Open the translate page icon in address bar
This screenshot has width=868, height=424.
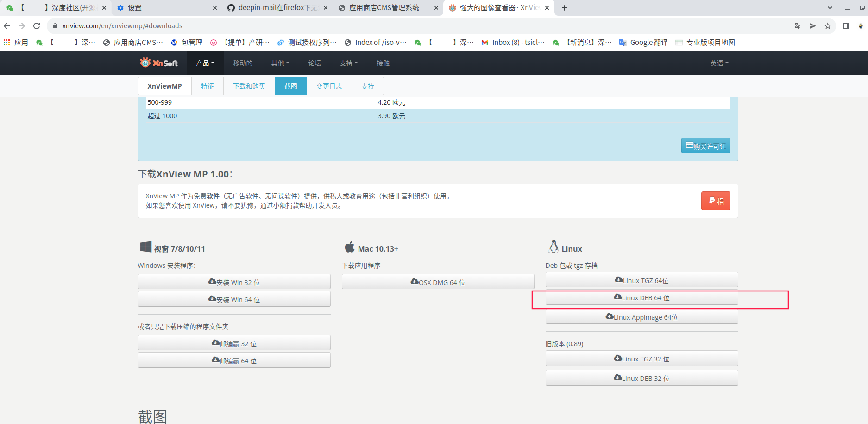798,26
